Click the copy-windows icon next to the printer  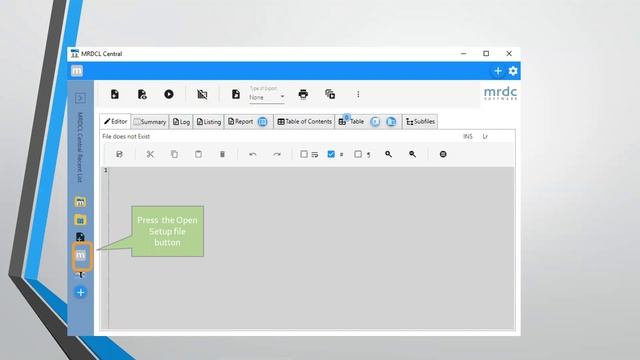[x=330, y=94]
